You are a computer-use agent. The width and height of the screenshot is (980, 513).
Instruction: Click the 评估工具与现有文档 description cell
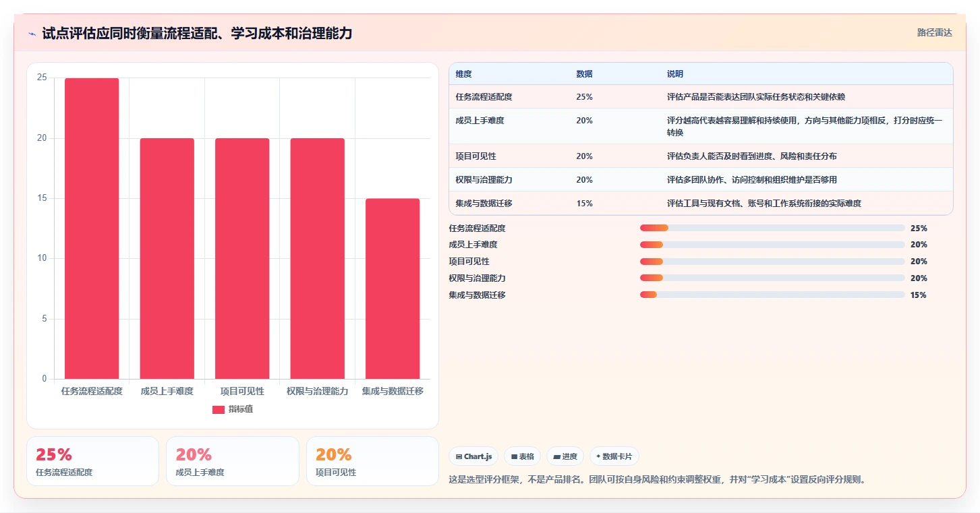coord(807,203)
